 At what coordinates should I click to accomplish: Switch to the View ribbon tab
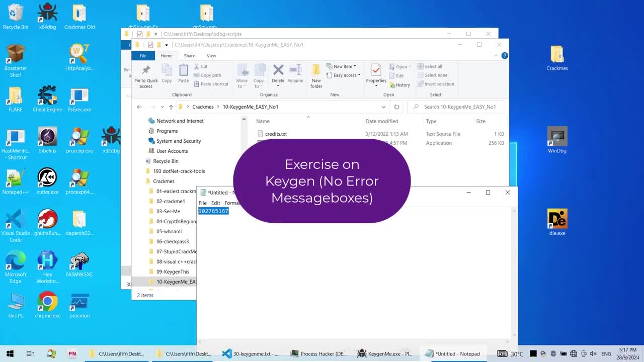click(x=211, y=56)
